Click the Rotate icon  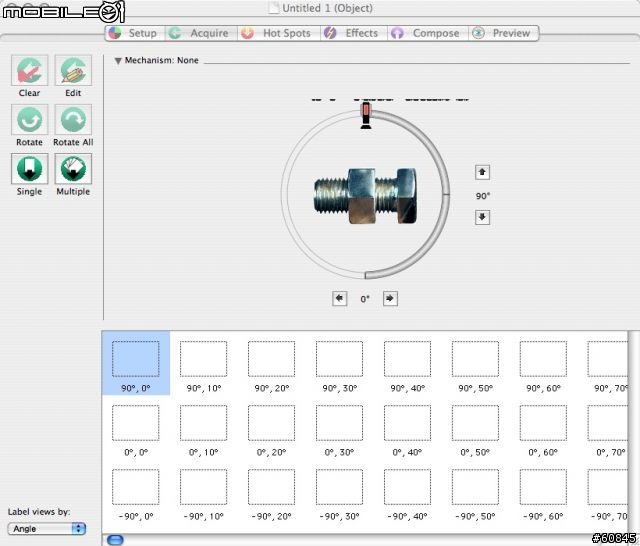pos(29,119)
